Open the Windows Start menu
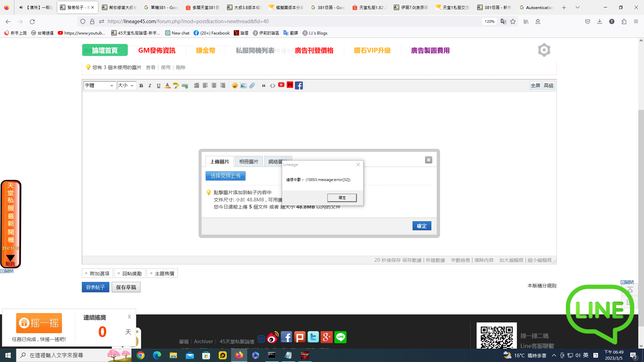644x362 pixels. [x=8, y=355]
